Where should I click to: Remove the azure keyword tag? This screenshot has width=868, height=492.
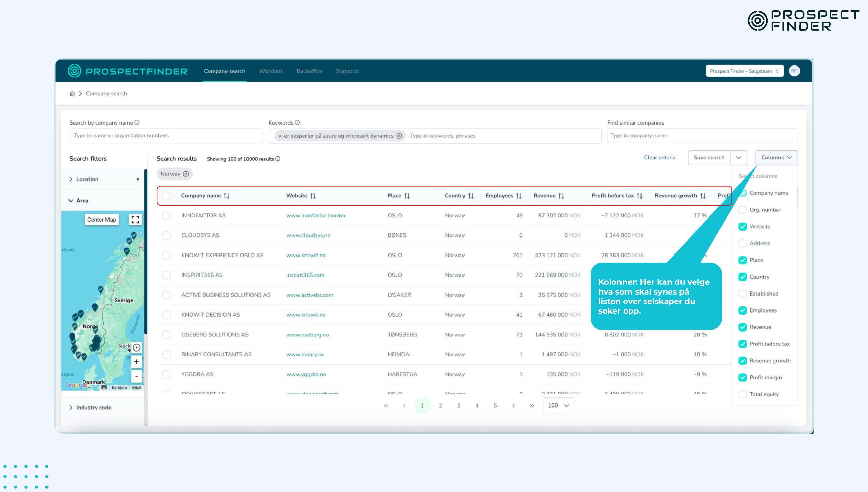[x=399, y=136]
